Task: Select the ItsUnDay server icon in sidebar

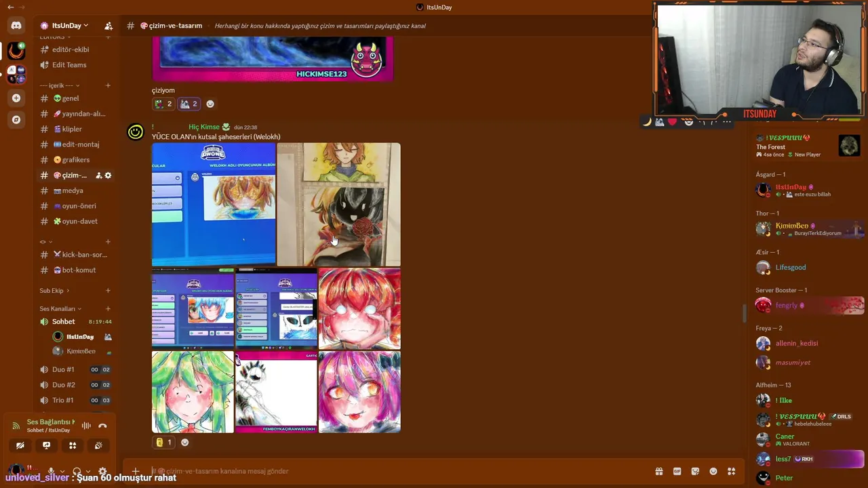Action: tap(16, 51)
